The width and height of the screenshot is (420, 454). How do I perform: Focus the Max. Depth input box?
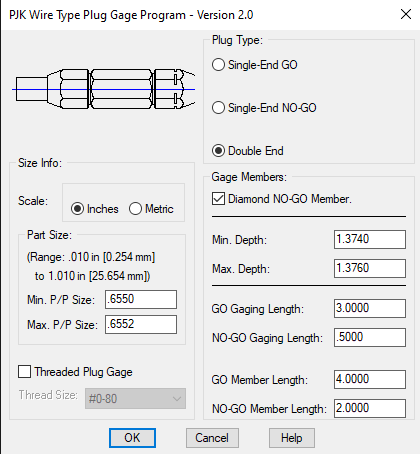click(x=370, y=268)
